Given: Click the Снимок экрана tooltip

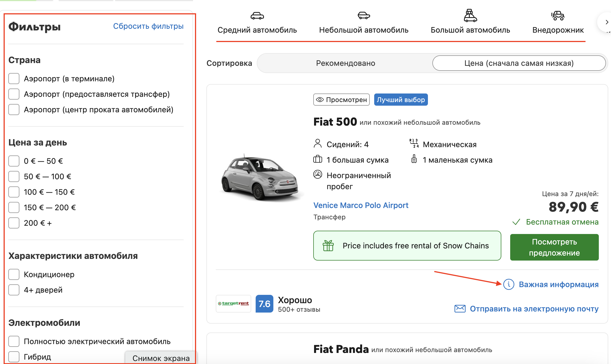Looking at the screenshot, I should [x=161, y=358].
